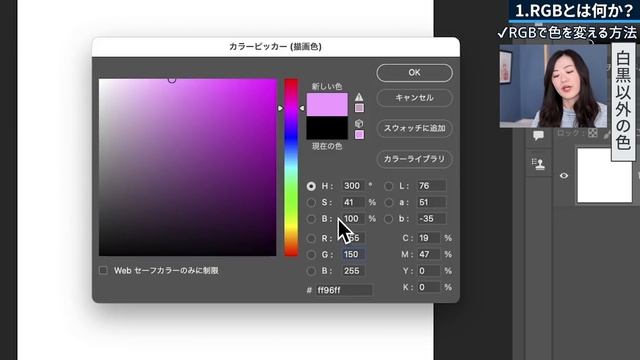Viewport: 640px width, 360px height.
Task: Click the white layer thumbnail in Layers panel
Action: pos(604,176)
